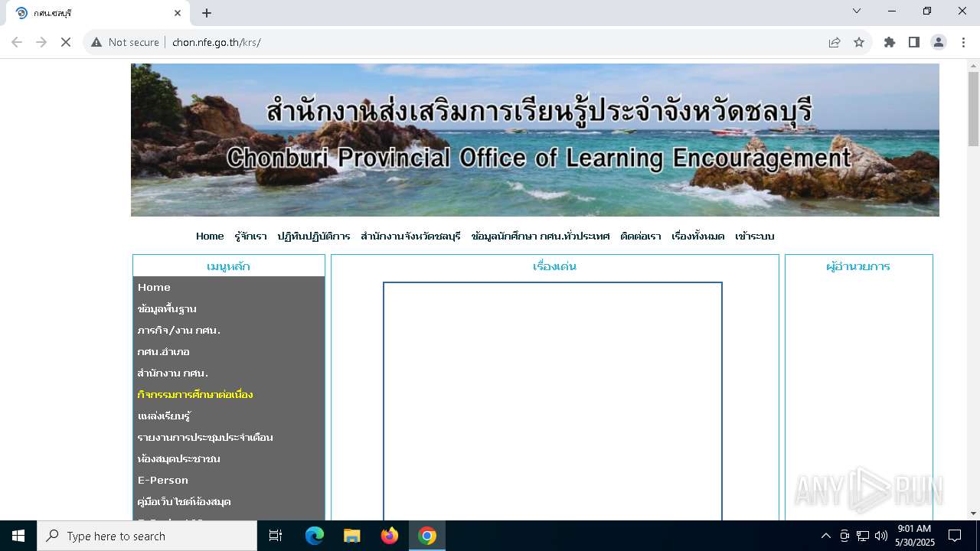
Task: Open a new browser tab
Action: click(207, 13)
